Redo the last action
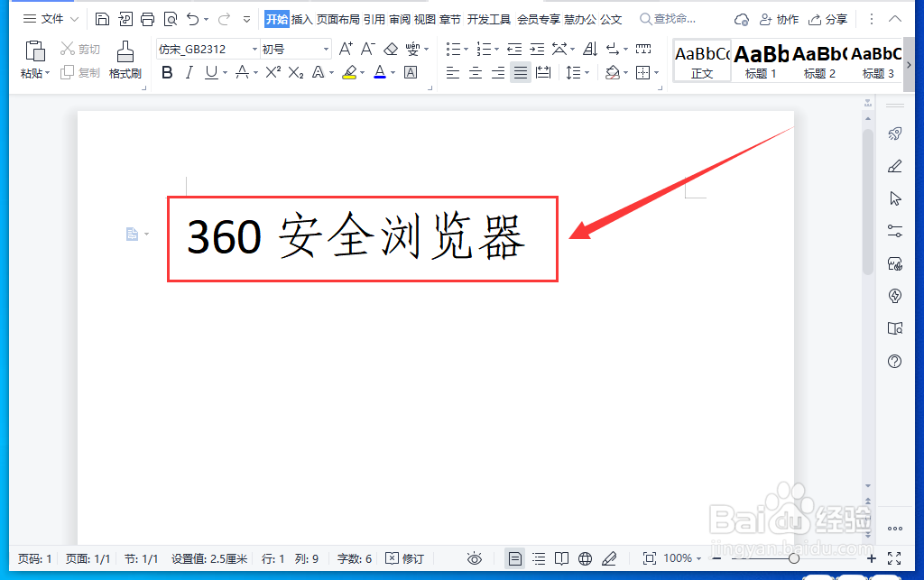 click(224, 20)
